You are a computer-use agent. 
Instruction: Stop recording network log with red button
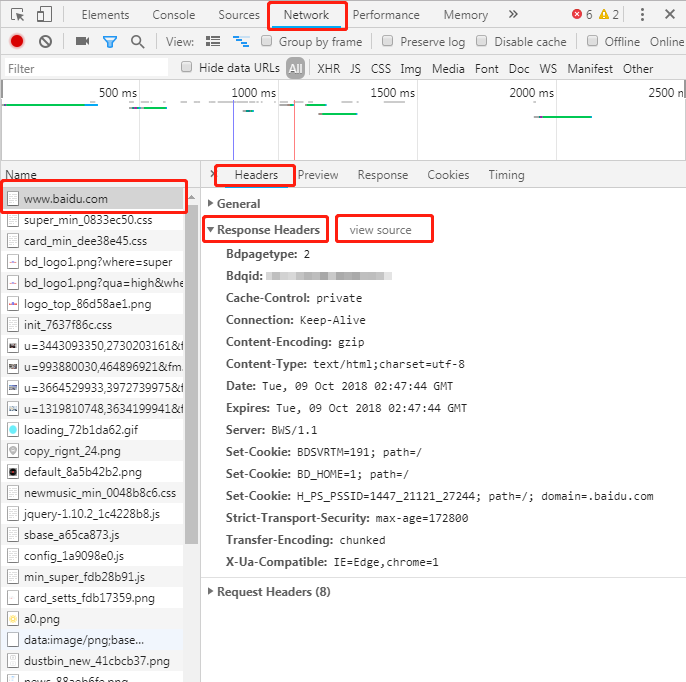17,42
